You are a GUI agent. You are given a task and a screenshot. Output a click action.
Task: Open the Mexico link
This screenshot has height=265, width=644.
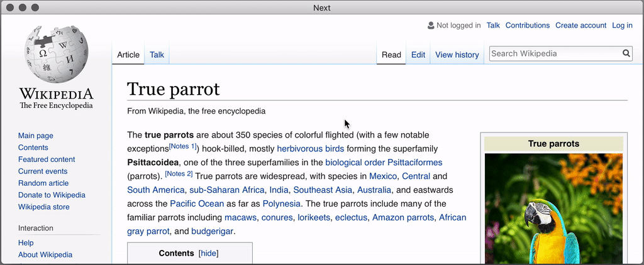tap(383, 176)
